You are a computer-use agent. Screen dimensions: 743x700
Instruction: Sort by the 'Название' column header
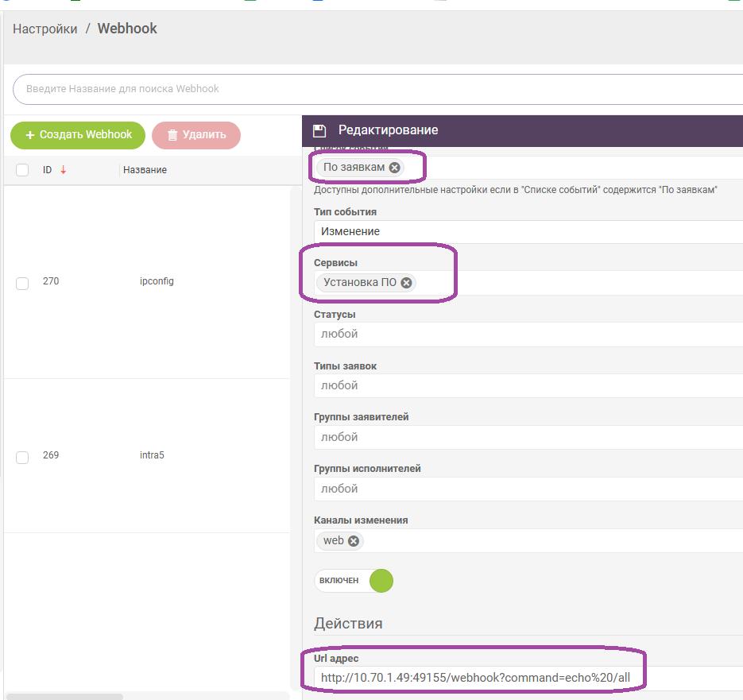(x=145, y=170)
